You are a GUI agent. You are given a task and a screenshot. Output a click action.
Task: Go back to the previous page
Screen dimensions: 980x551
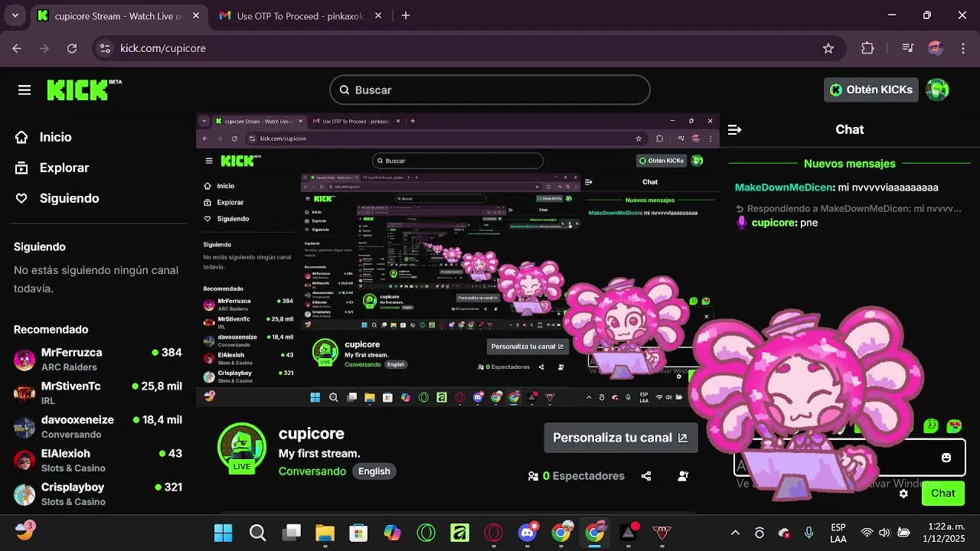pyautogui.click(x=18, y=48)
